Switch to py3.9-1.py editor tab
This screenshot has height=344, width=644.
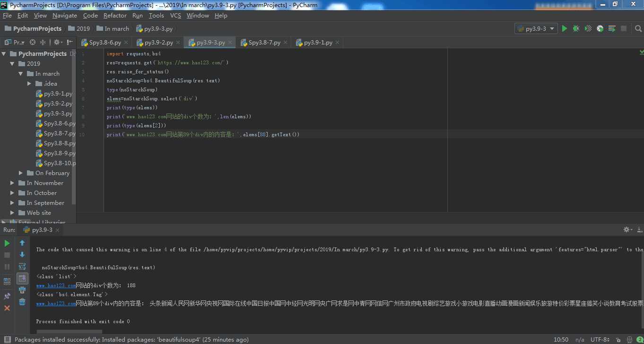[x=318, y=43]
